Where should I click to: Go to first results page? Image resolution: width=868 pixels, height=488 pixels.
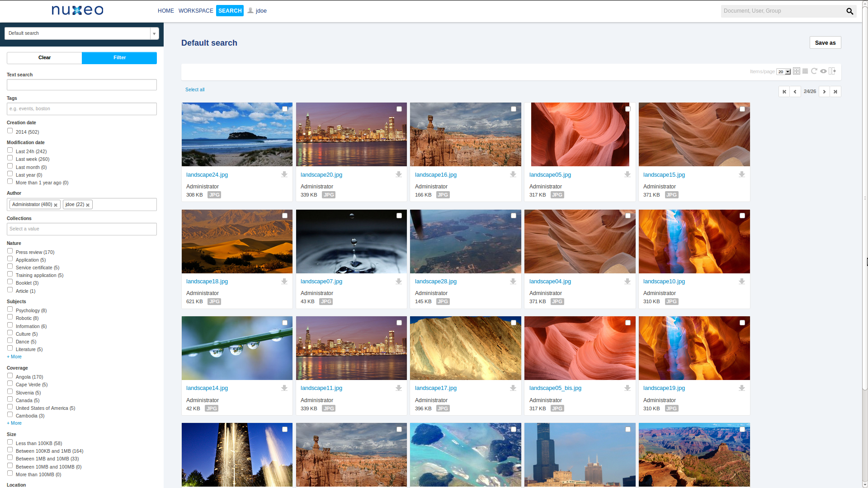coord(784,92)
